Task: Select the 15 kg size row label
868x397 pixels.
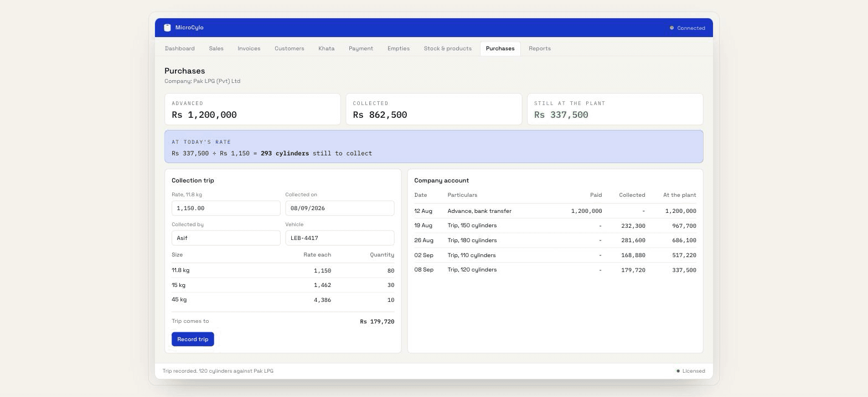Action: 179,285
